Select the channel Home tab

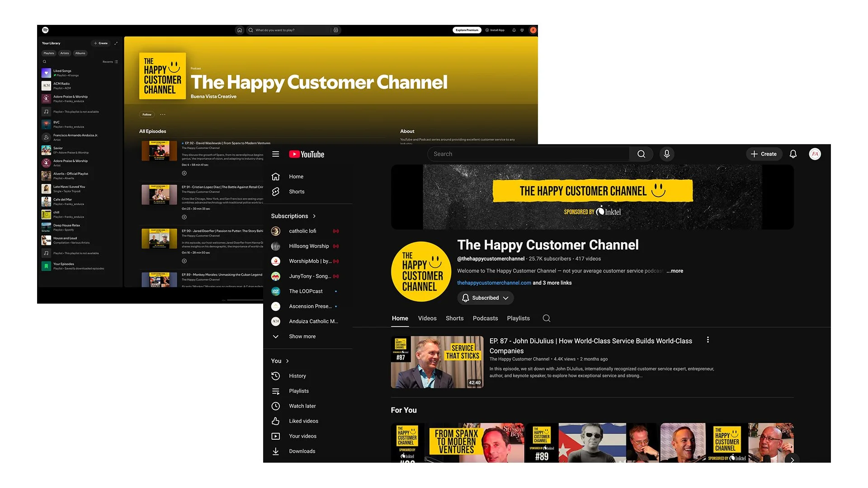400,319
